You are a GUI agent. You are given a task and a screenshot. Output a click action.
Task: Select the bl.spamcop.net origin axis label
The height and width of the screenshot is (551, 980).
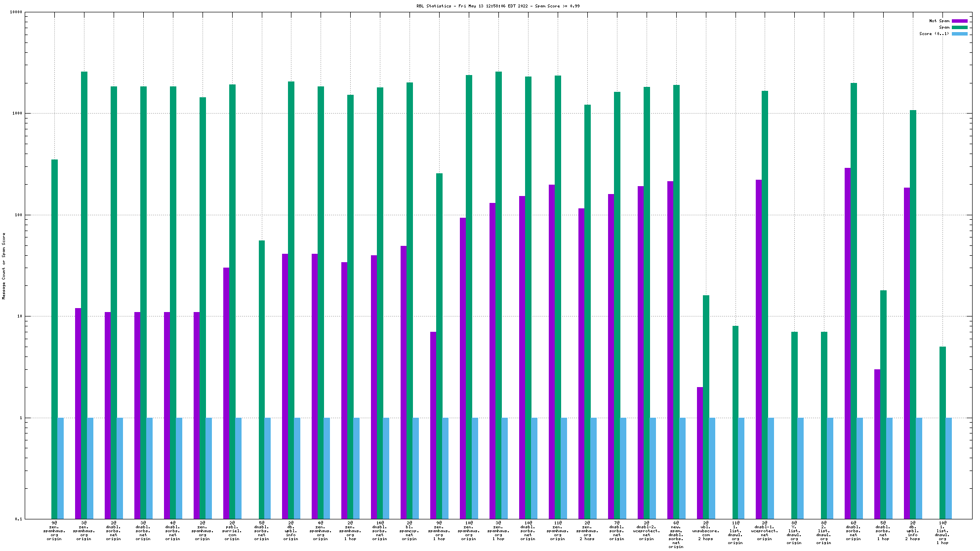[409, 531]
